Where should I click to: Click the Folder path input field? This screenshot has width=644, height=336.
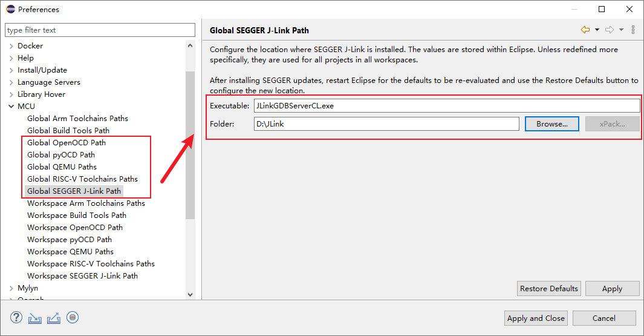point(386,124)
